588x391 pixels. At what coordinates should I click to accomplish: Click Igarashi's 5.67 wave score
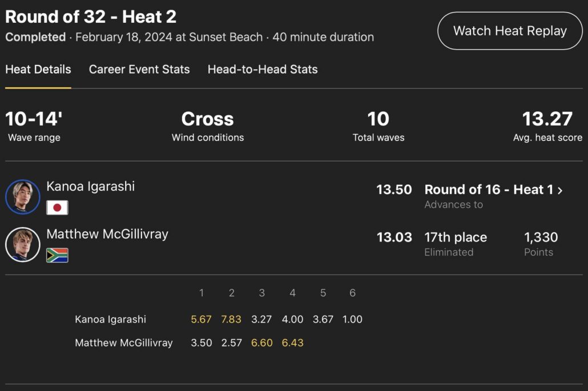(202, 319)
